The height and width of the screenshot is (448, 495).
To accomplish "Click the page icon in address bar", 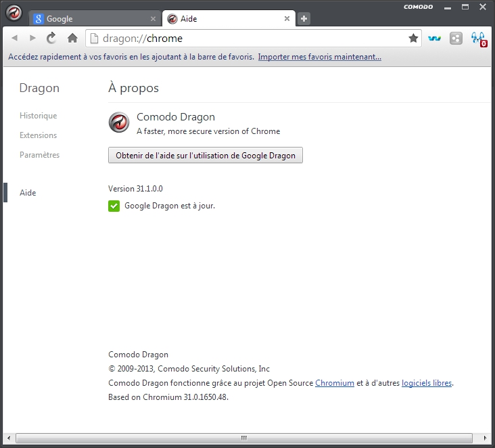I will coord(94,39).
